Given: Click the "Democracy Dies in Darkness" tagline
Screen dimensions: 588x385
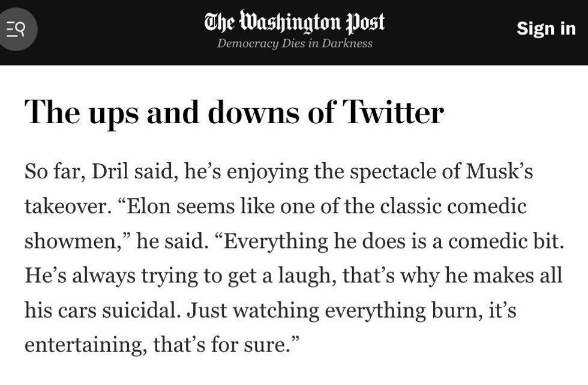Looking at the screenshot, I should (294, 44).
